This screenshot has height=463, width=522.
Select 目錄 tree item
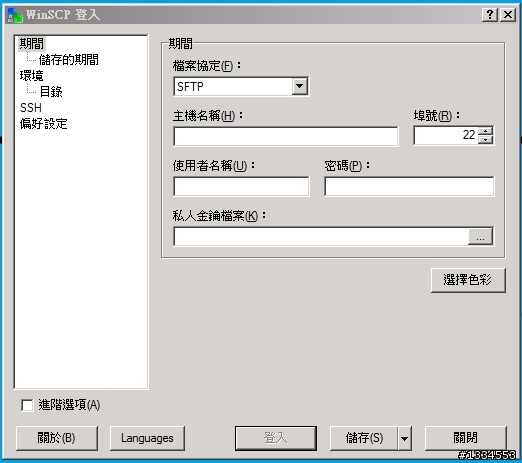pyautogui.click(x=51, y=91)
